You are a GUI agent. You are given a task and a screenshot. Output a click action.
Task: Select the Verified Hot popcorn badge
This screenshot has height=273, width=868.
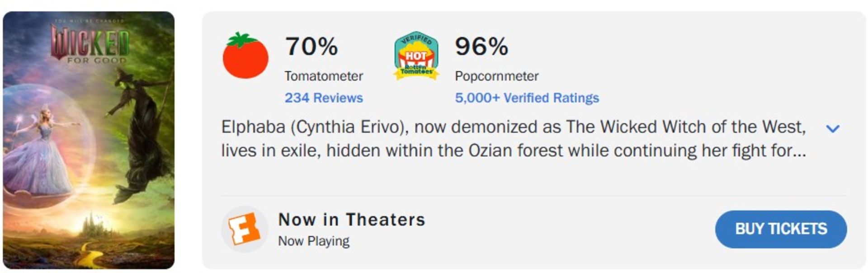pos(417,54)
